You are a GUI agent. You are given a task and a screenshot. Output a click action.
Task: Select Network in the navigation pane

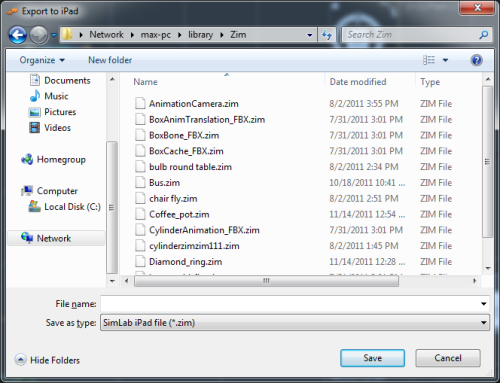(x=56, y=238)
